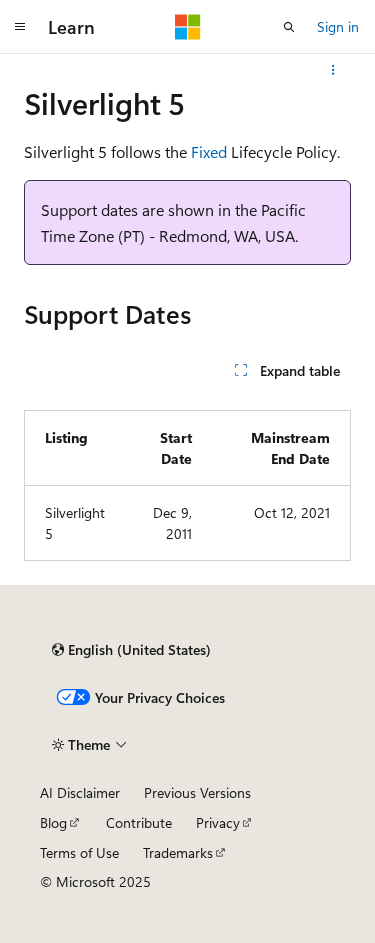Follow the Fixed Lifecycle Policy link
The image size is (375, 943).
(x=209, y=153)
